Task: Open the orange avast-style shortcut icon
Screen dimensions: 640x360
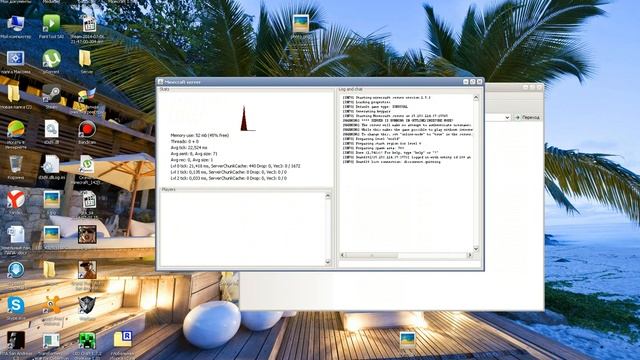Action: [51, 305]
